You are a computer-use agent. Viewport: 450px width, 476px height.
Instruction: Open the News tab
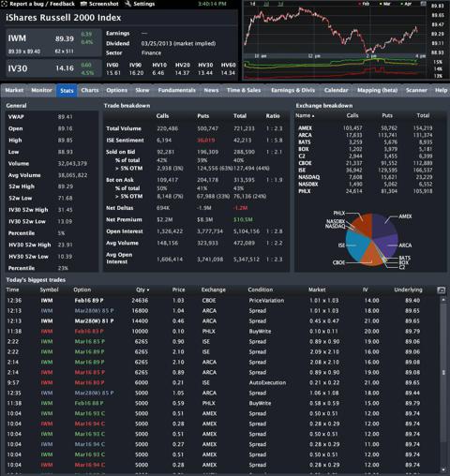[x=211, y=90]
